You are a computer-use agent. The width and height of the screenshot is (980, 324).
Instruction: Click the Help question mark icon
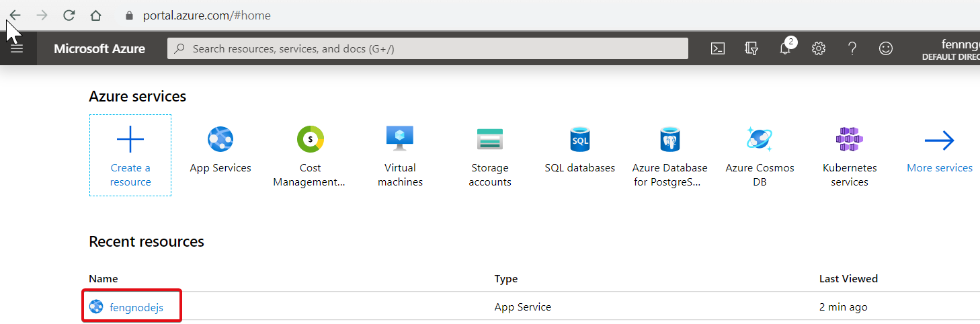pos(852,48)
